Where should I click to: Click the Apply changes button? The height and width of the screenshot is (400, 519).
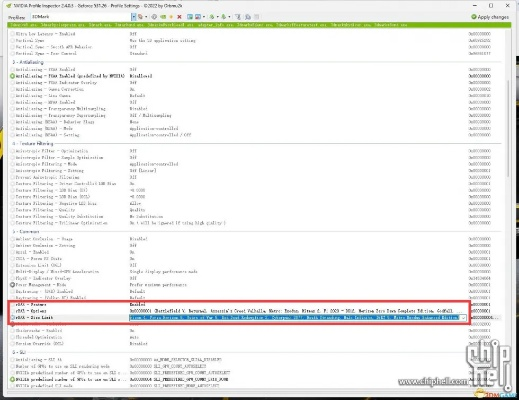coord(490,17)
